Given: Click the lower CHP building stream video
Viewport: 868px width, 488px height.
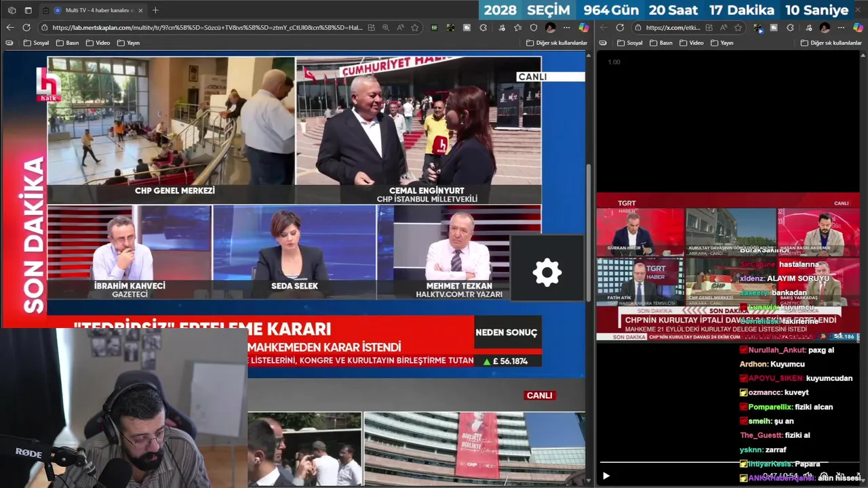Looking at the screenshot, I should (474, 449).
